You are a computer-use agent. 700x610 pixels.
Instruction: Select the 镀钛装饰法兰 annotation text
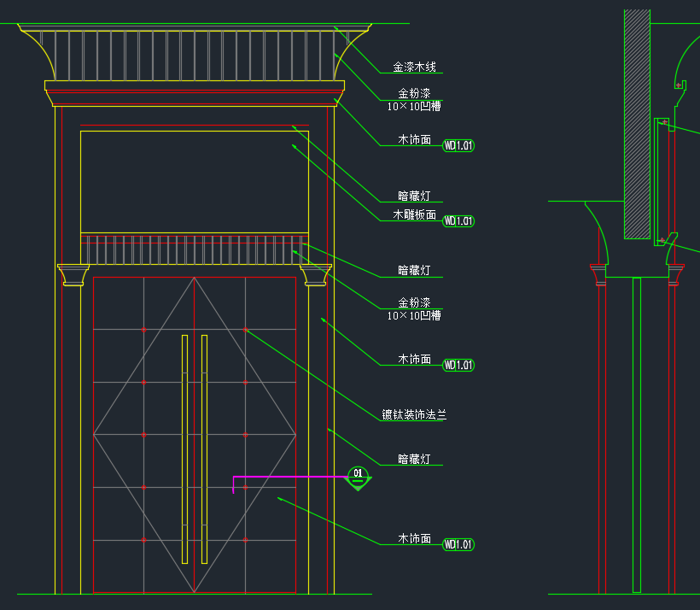[414, 414]
